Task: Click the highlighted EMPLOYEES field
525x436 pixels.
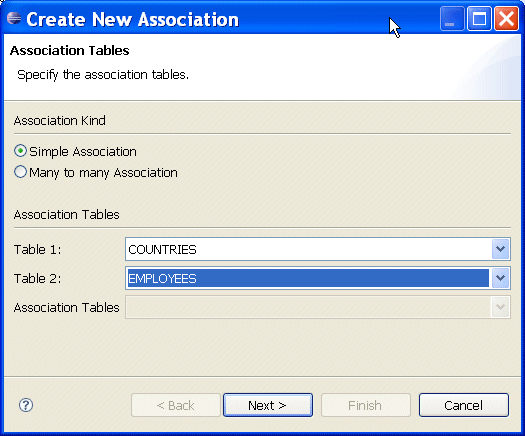Action: [308, 278]
